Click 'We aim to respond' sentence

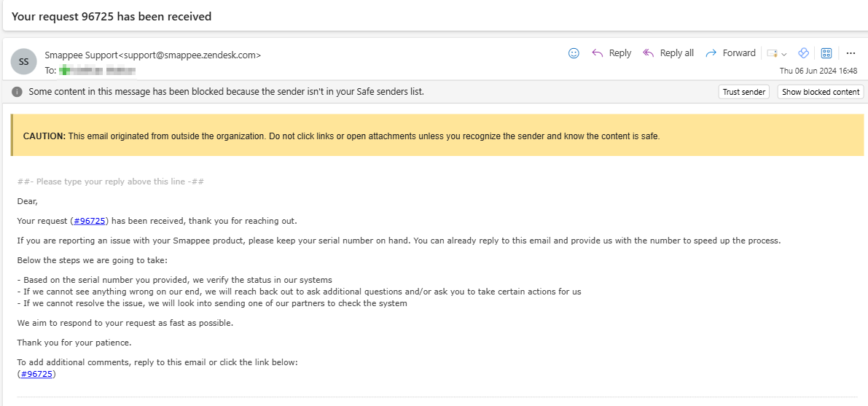(x=125, y=323)
